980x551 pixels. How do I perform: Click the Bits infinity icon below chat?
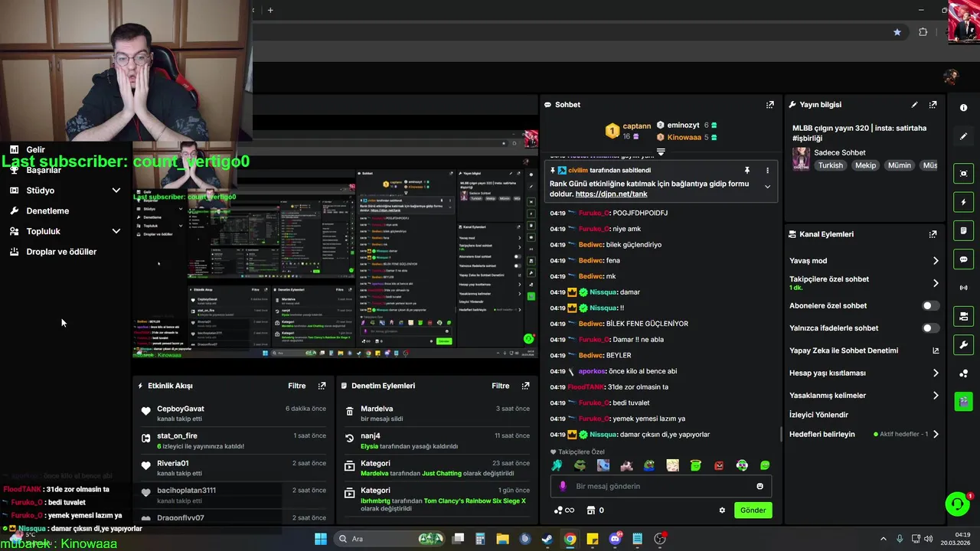(563, 510)
